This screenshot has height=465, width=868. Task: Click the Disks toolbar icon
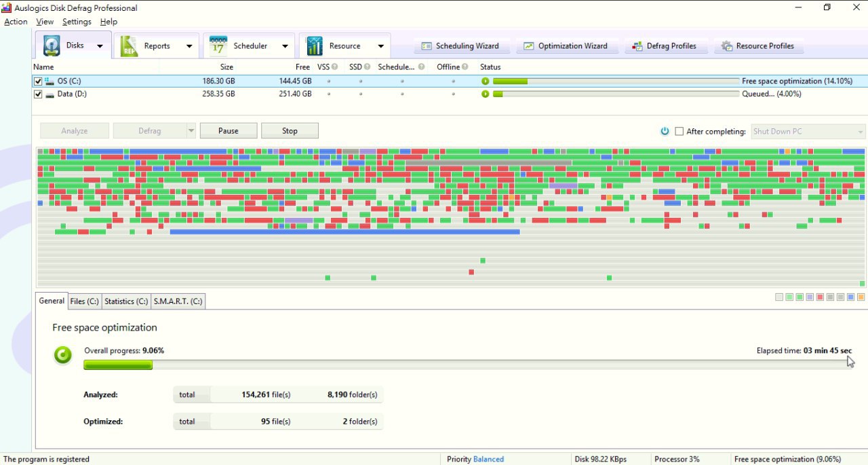point(52,45)
